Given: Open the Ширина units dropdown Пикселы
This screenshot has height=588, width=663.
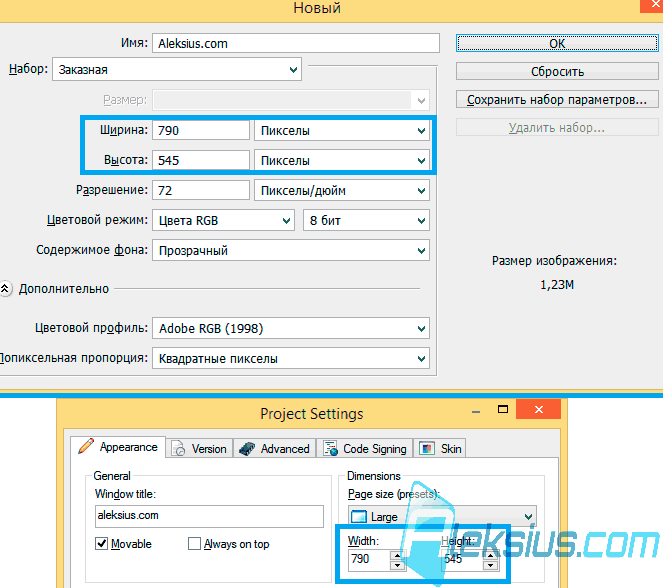Looking at the screenshot, I should pyautogui.click(x=342, y=130).
